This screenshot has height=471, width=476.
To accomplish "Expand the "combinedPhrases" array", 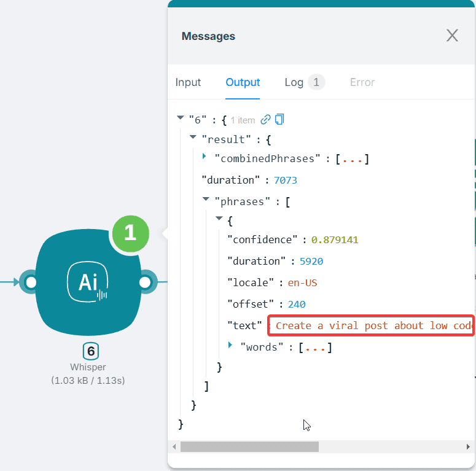I will click(x=205, y=157).
